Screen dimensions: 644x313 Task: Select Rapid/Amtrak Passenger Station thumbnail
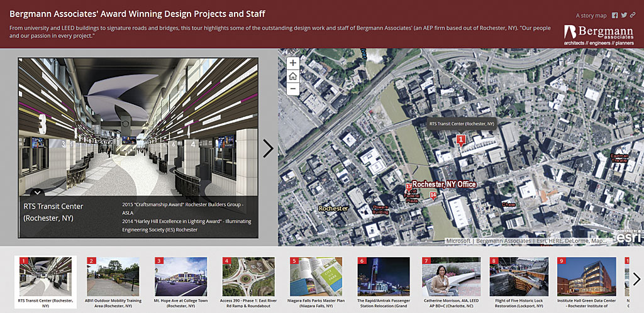pyautogui.click(x=384, y=282)
